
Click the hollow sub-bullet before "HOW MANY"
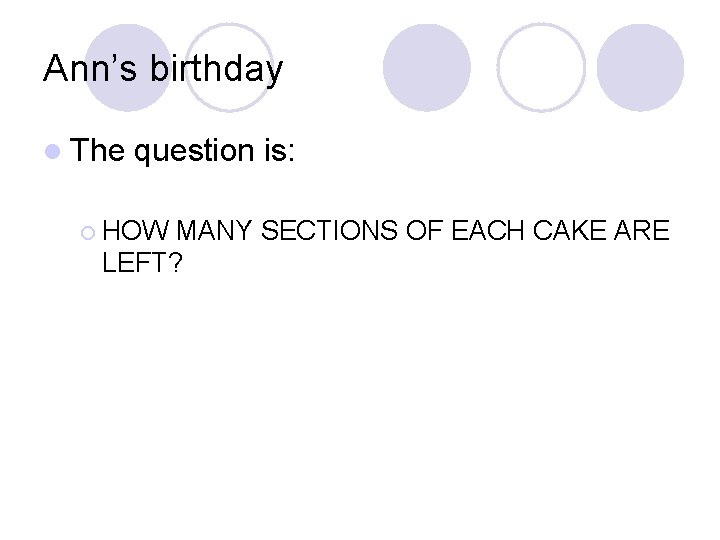tap(88, 233)
